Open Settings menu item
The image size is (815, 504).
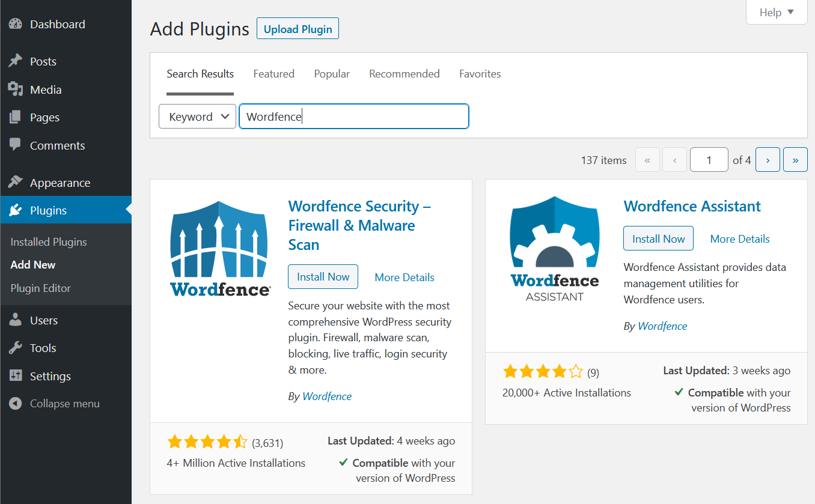point(66,376)
